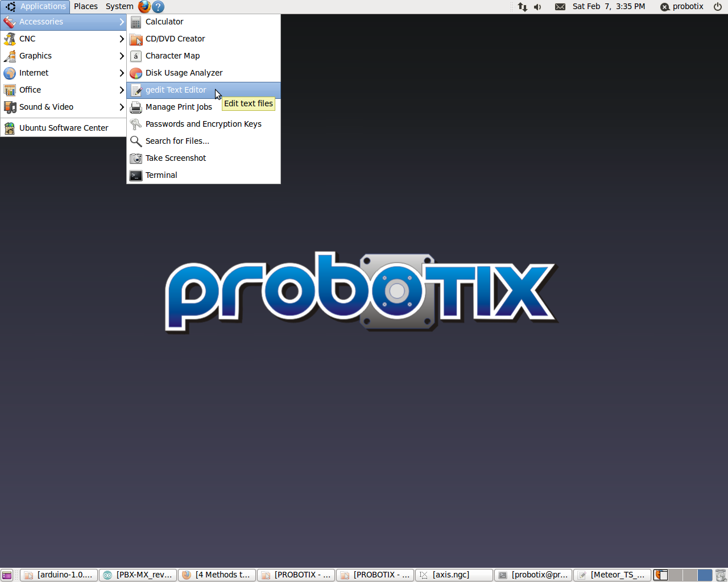Expand the Graphics submenu
The height and width of the screenshot is (582, 728).
(63, 56)
